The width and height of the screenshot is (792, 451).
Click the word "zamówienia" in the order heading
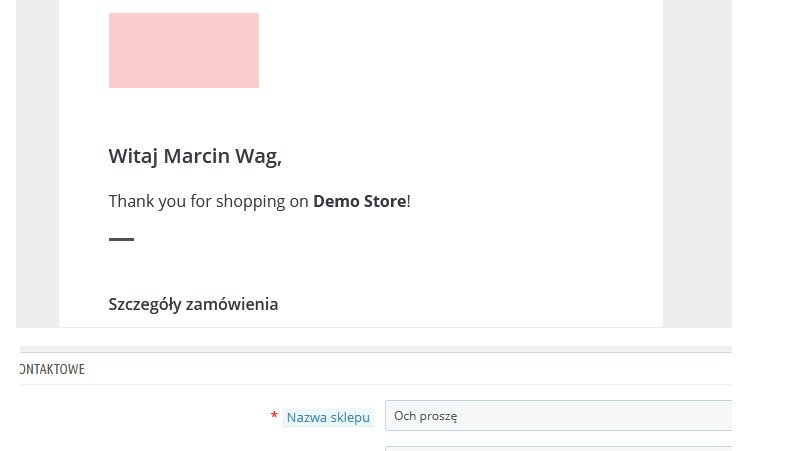(x=236, y=304)
